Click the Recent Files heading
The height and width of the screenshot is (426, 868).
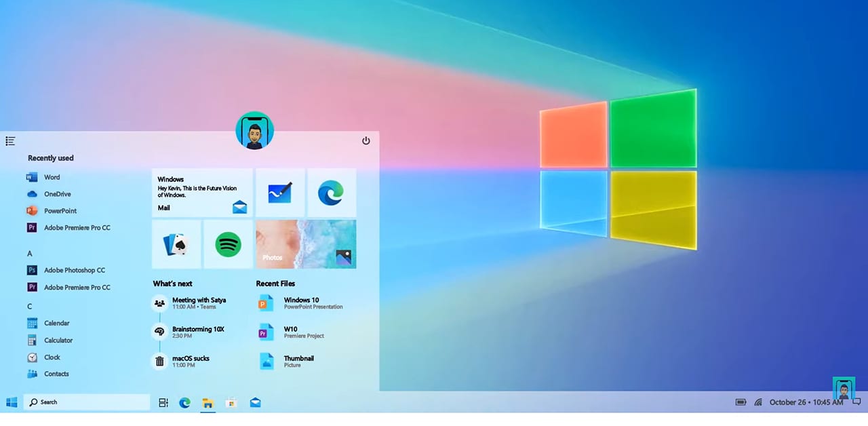pyautogui.click(x=275, y=284)
